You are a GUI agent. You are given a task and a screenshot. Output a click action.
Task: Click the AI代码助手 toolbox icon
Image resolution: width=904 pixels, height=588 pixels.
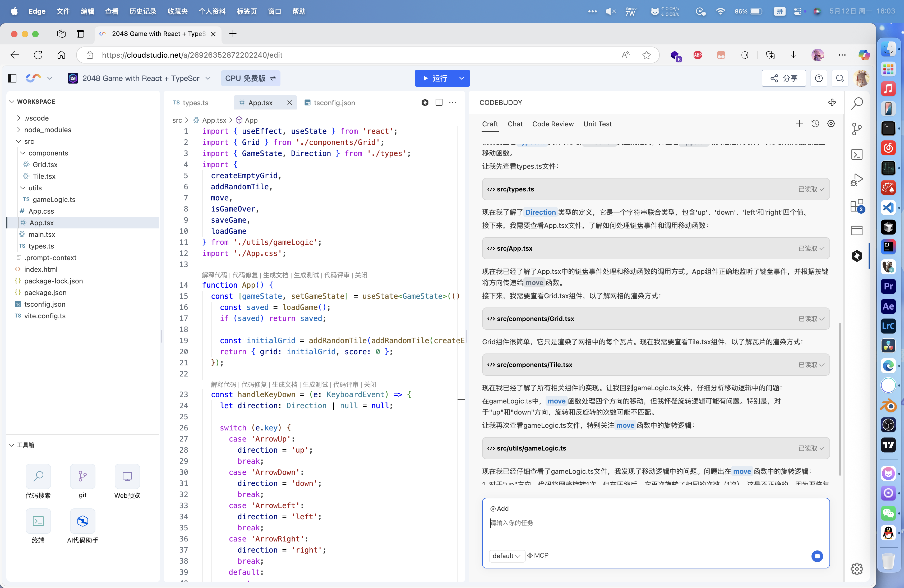tap(82, 521)
